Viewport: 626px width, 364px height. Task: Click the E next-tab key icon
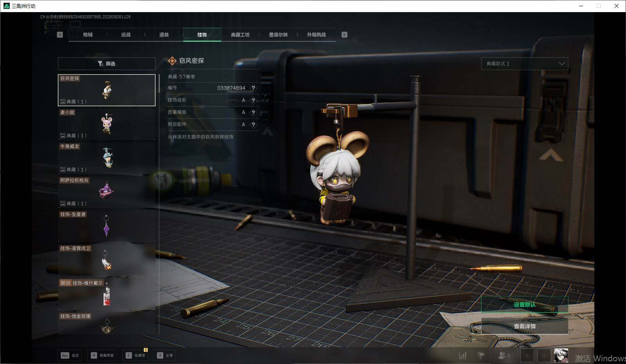344,35
